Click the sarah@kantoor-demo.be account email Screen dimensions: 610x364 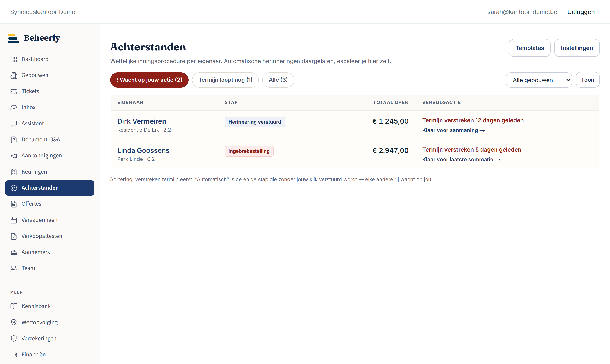(x=522, y=12)
